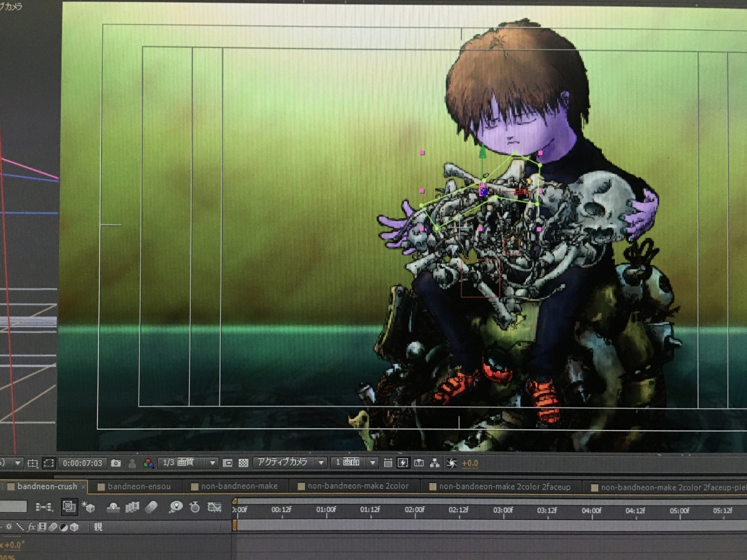Open the 1/3 画質 resolution dropdown
Image resolution: width=747 pixels, height=560 pixels.
coord(187,463)
